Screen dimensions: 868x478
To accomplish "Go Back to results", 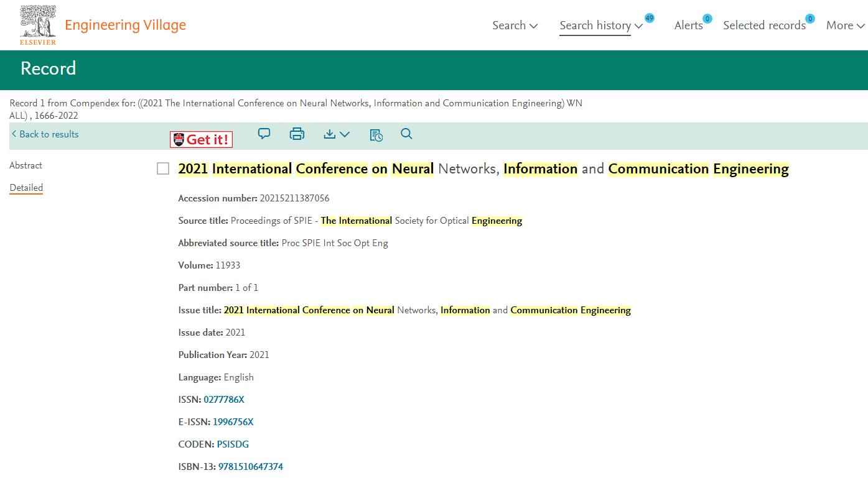I will pyautogui.click(x=45, y=134).
